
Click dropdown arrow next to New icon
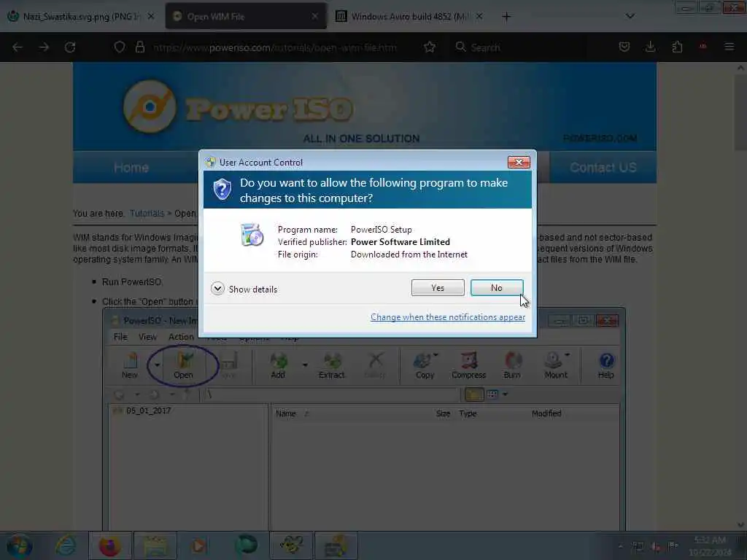[x=157, y=365]
